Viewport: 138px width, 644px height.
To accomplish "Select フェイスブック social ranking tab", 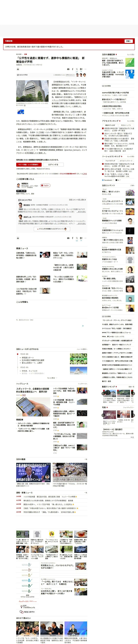I will point(110,161).
